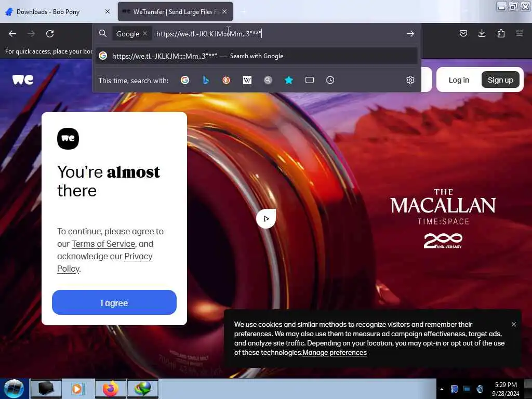Show hidden system tray icons

tap(442, 389)
